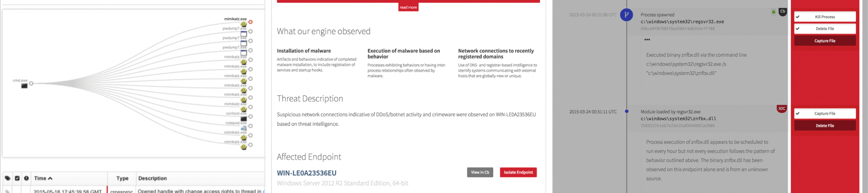Image resolution: width=868 pixels, height=193 pixels.
Task: Select the conhost.exe process icon
Action: pos(243,119)
